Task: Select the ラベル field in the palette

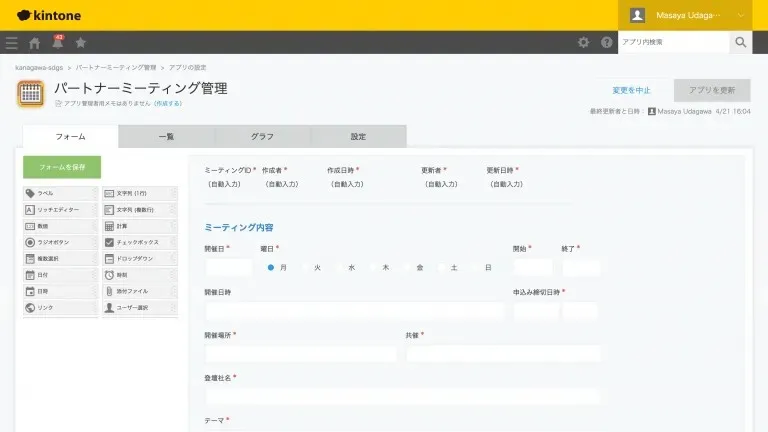Action: tap(60, 193)
